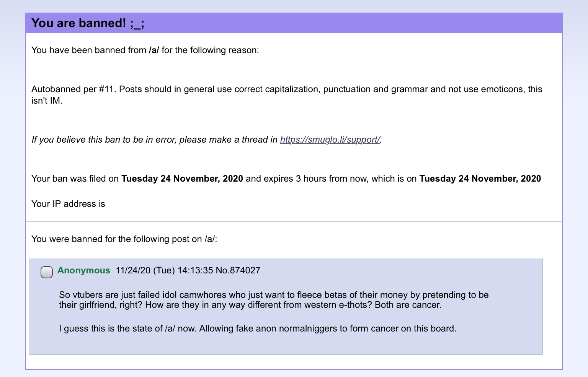Click the "Autobanned per #11" reason text
588x377 pixels.
click(74, 89)
